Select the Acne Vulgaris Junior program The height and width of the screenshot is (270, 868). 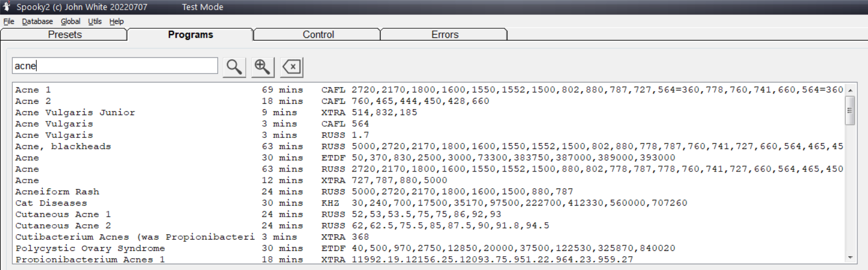pyautogui.click(x=75, y=112)
